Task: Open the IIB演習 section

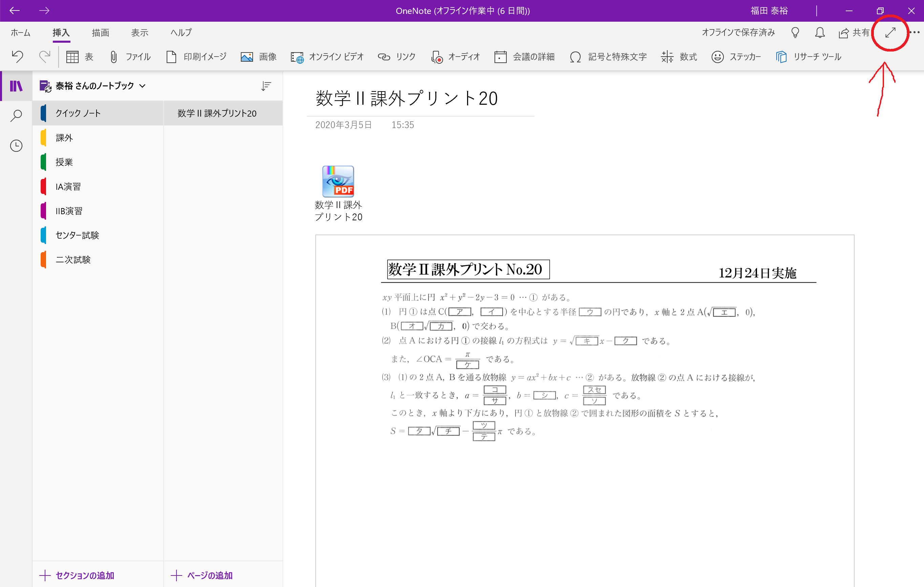Action: [98, 211]
